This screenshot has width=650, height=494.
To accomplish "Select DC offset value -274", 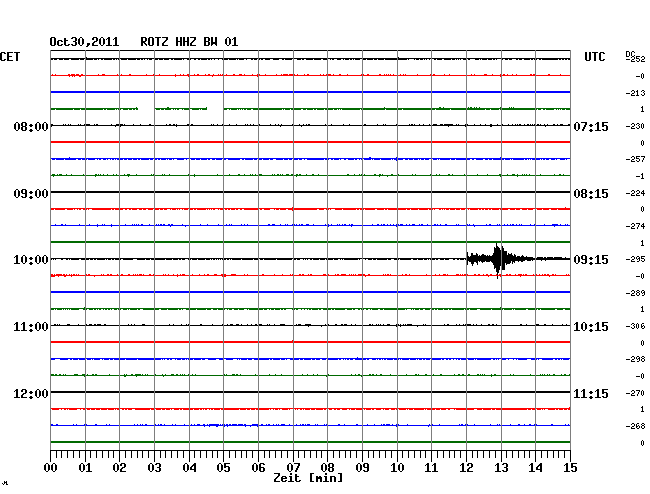I will point(635,226).
